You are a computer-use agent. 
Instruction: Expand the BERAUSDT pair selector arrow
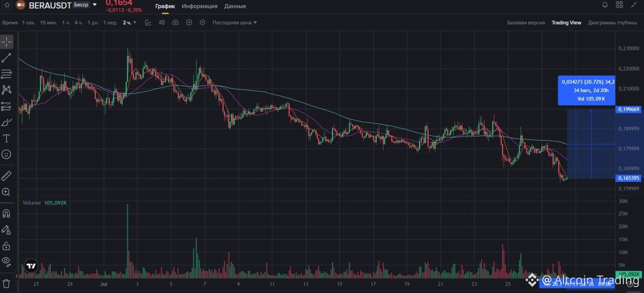point(95,5)
